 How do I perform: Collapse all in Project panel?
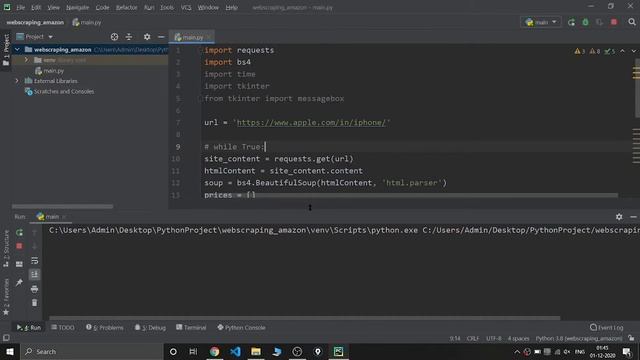tap(129, 37)
